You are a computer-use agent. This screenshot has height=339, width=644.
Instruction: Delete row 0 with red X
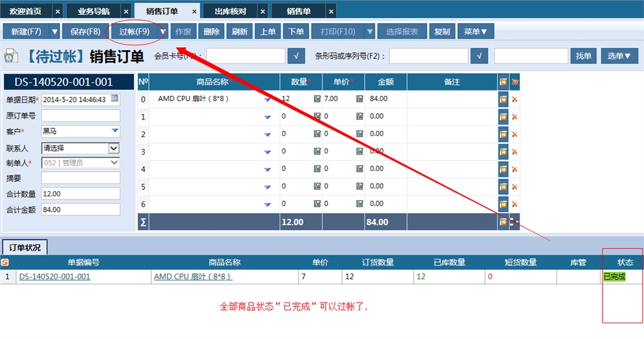pos(514,99)
